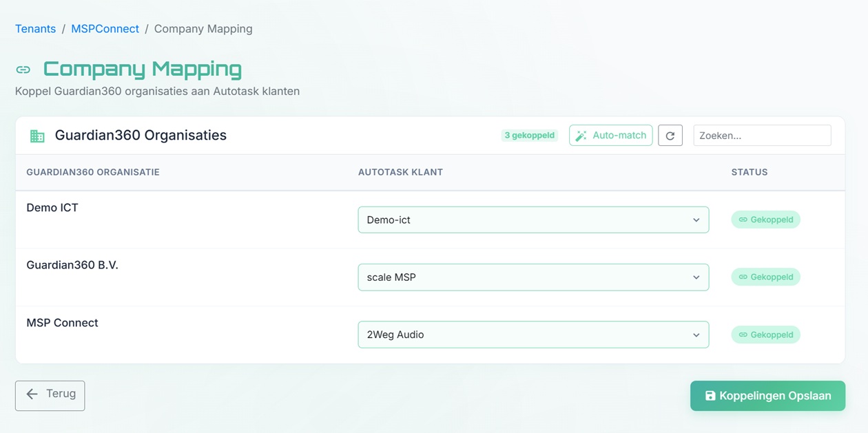Click the Koppelingen Opslaan button

coord(767,396)
